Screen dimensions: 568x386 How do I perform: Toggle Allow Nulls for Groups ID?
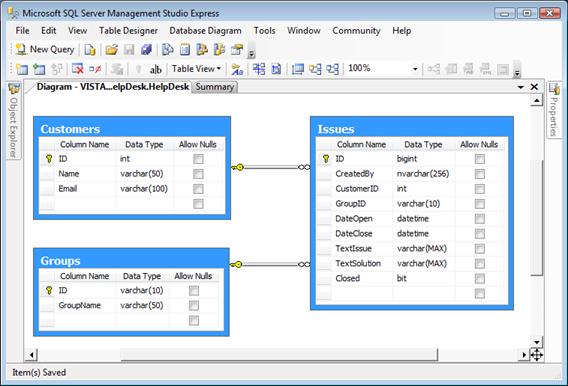tap(194, 291)
